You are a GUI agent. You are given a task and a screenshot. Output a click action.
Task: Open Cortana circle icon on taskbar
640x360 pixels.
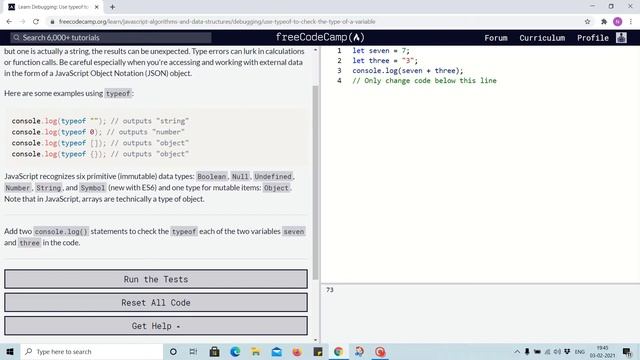click(x=173, y=351)
